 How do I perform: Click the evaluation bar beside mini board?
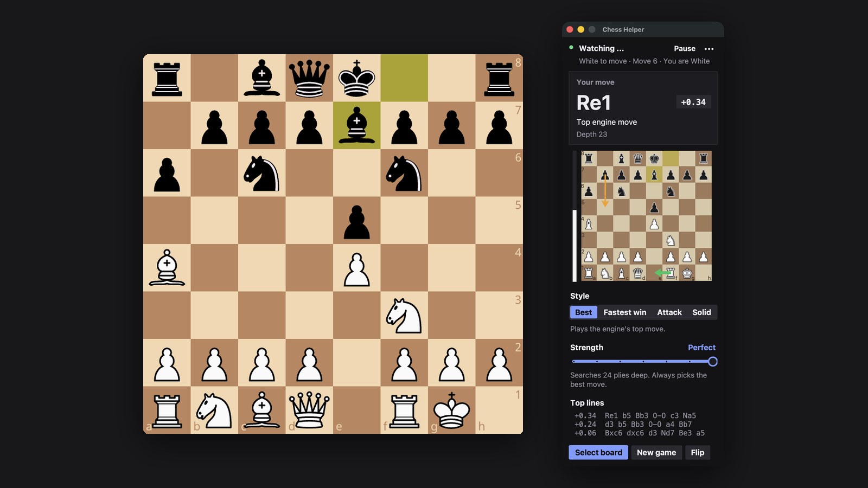pyautogui.click(x=575, y=216)
